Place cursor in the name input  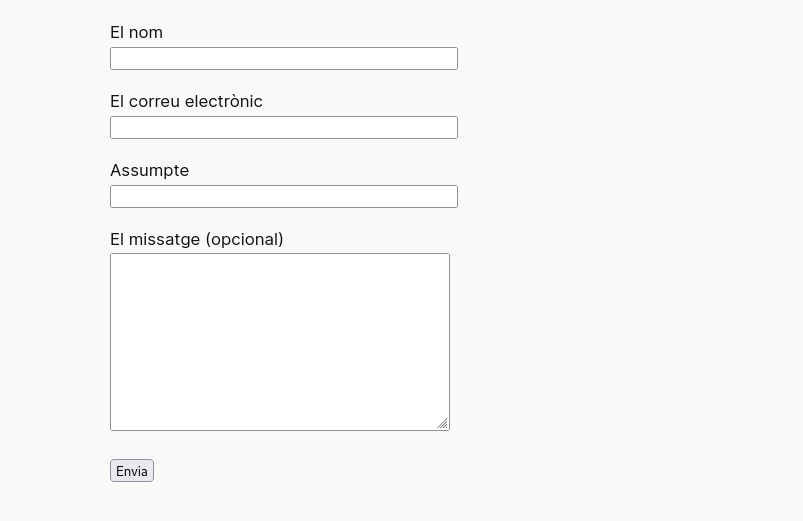(283, 59)
